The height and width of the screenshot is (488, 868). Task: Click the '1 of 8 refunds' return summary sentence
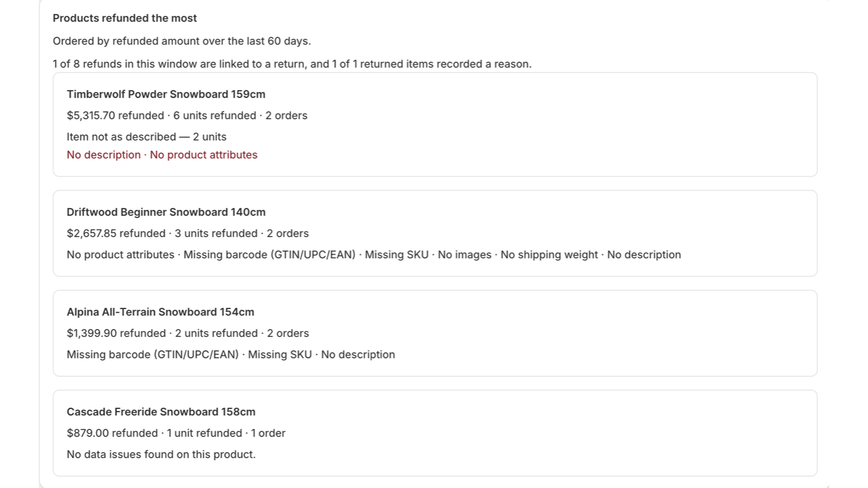point(292,64)
